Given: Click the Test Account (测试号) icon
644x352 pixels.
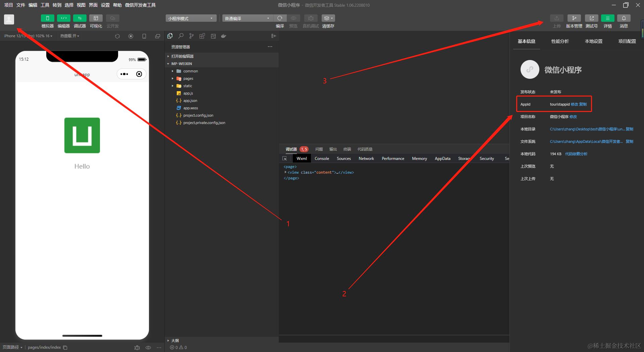Looking at the screenshot, I should (x=592, y=18).
